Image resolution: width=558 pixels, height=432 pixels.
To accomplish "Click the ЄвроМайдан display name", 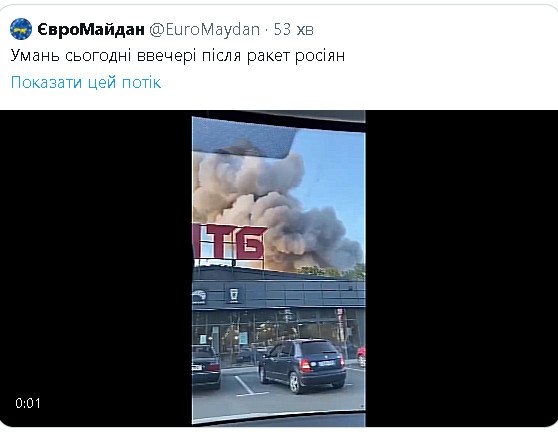I will pos(91,30).
